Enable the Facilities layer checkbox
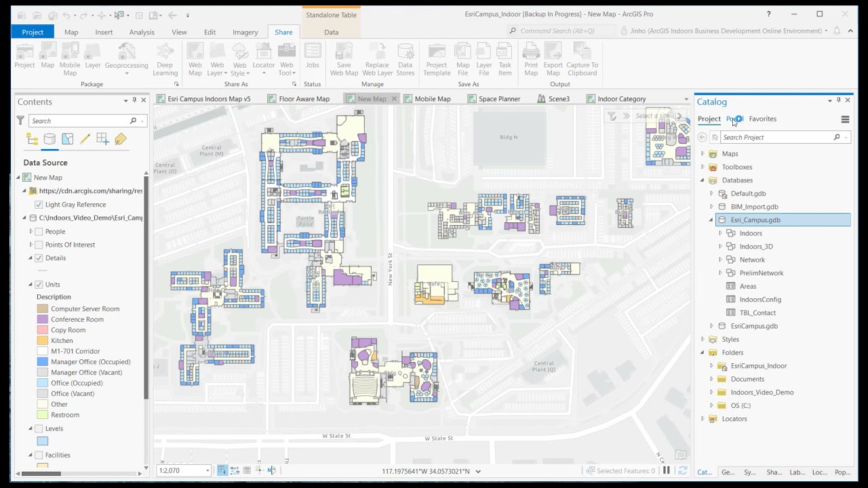Screen dimensions: 868x488 pyautogui.click(x=39, y=455)
